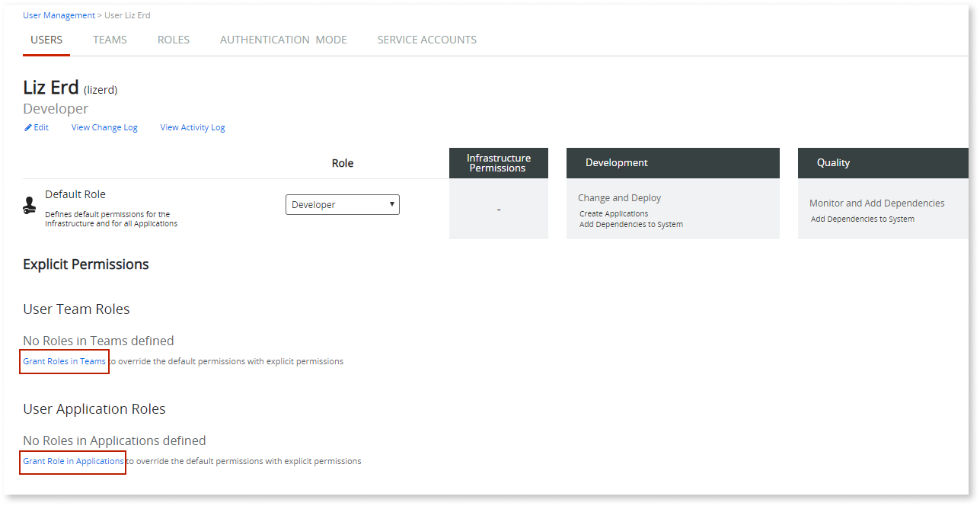
Task: Open View Activity Log
Action: 192,127
